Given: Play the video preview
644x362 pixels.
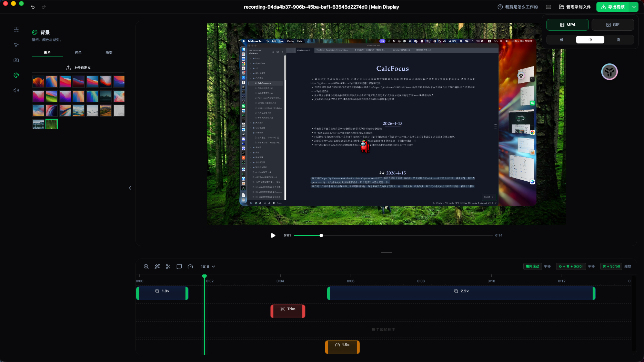Looking at the screenshot, I should (x=273, y=235).
